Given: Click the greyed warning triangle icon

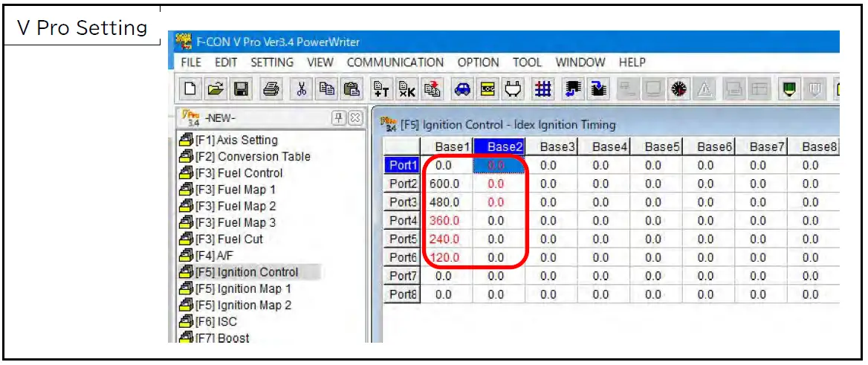Looking at the screenshot, I should 706,88.
